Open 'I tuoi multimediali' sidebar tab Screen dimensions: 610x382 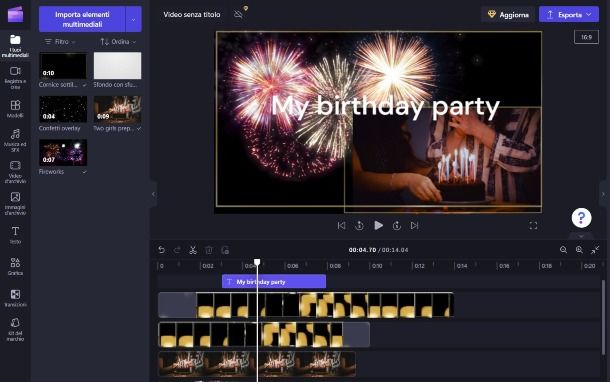click(x=15, y=46)
